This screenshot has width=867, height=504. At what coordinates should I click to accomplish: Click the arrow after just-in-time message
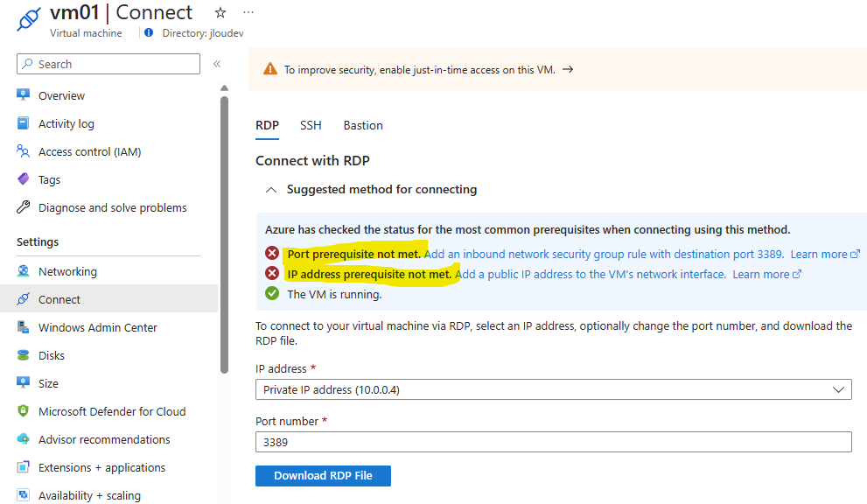(x=568, y=69)
